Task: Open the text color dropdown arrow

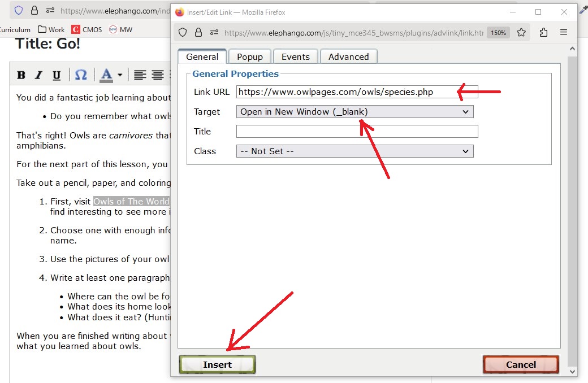Action: [120, 75]
